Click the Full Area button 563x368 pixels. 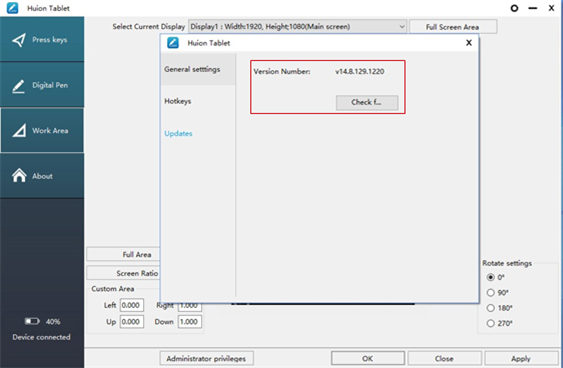(123, 254)
